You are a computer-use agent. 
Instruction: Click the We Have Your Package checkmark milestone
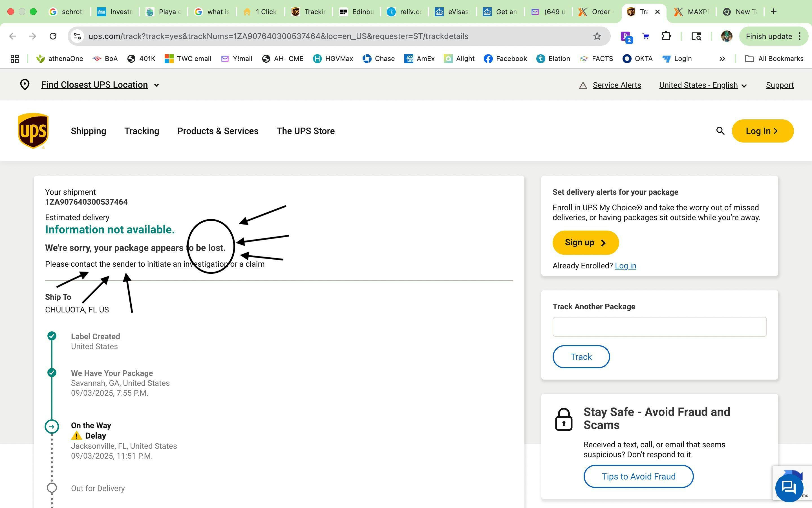52,373
